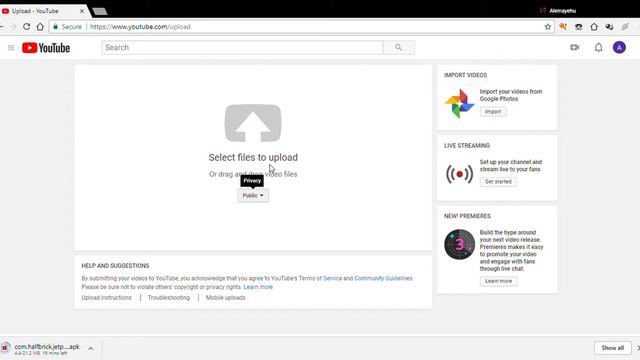Click the Import button
Image resolution: width=640 pixels, height=360 pixels.
493,111
